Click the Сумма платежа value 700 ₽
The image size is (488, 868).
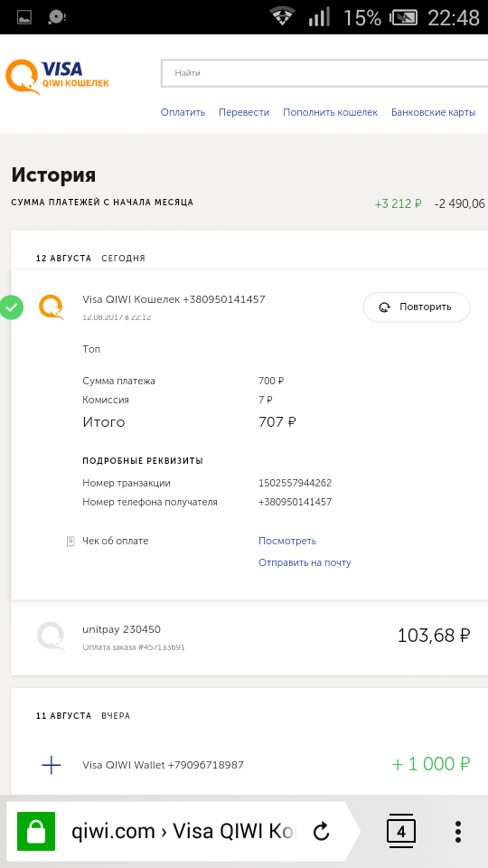pos(271,381)
